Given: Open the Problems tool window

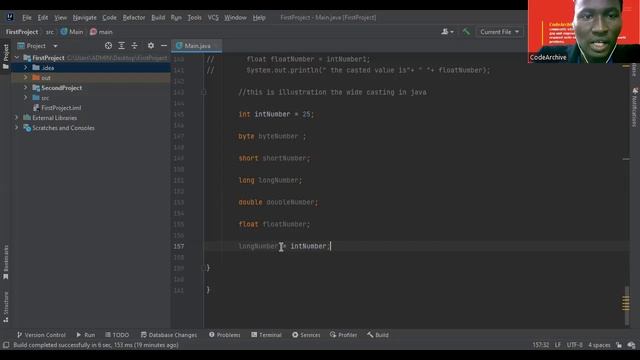Looking at the screenshot, I should pos(224,335).
